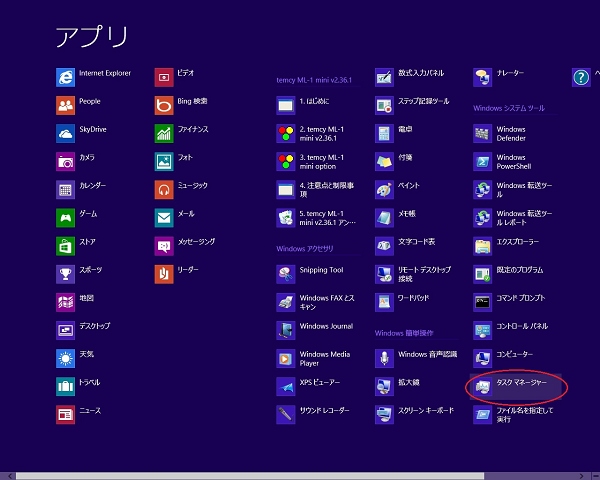
Task: Open ステップ記録ツール
Action: [x=384, y=105]
